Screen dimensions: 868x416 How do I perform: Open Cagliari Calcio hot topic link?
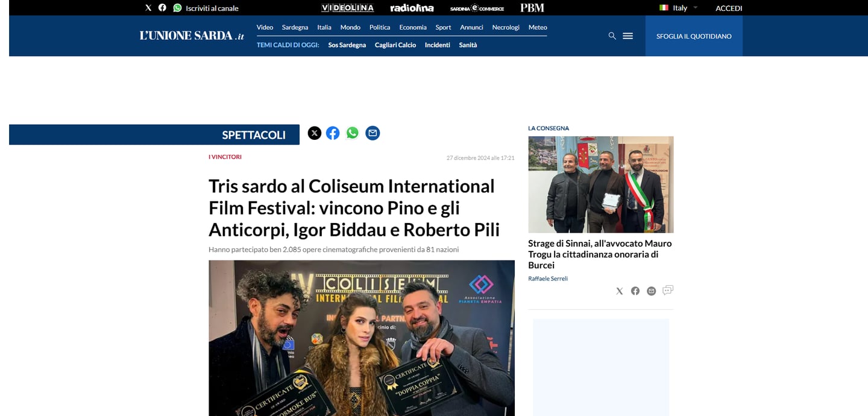395,45
